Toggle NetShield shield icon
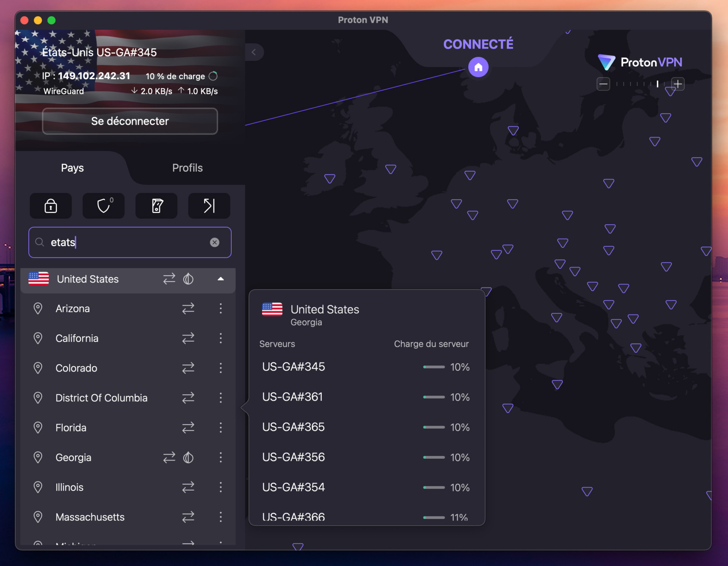 click(104, 206)
